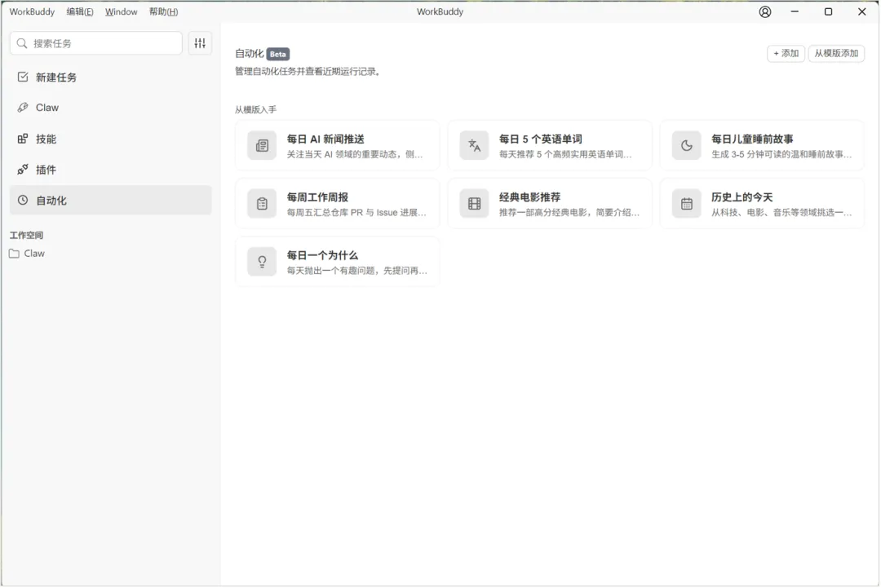Click the description 每天推荐 5 个高频实用英语单词
Viewport: 881px width, 588px height.
click(565, 154)
